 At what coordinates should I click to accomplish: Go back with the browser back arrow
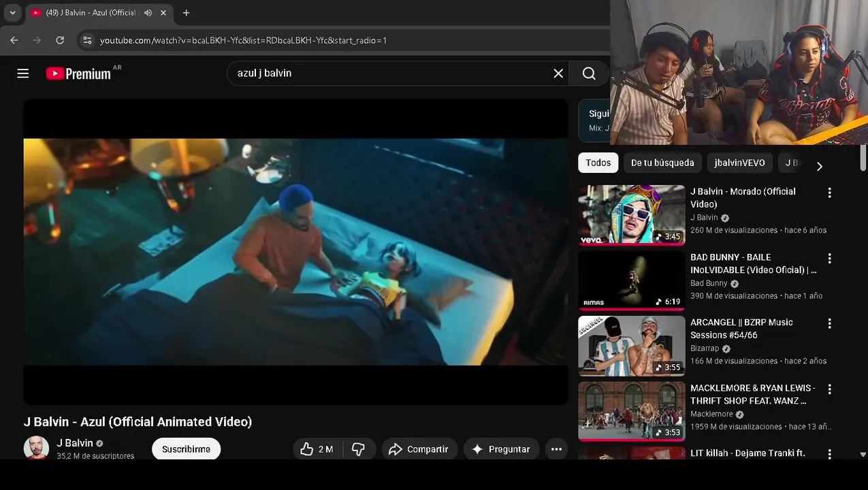(x=14, y=40)
